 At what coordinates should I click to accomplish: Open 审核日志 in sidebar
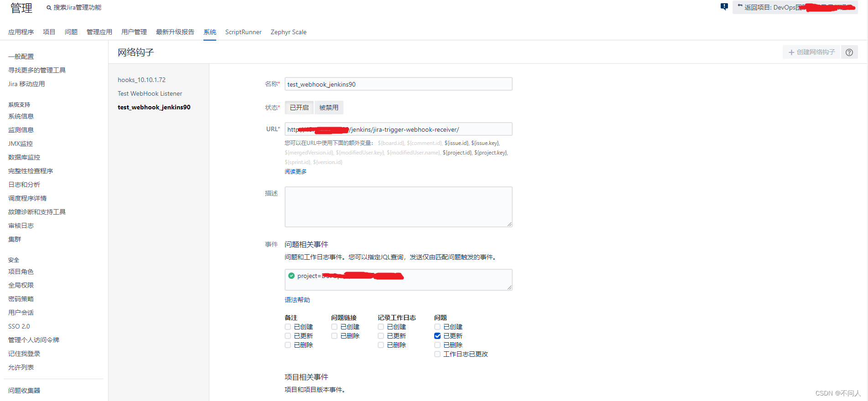tap(21, 226)
